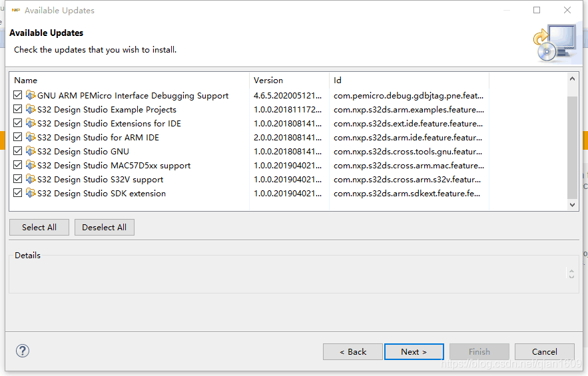Sort list by Name column header
This screenshot has width=588, height=376.
[26, 81]
